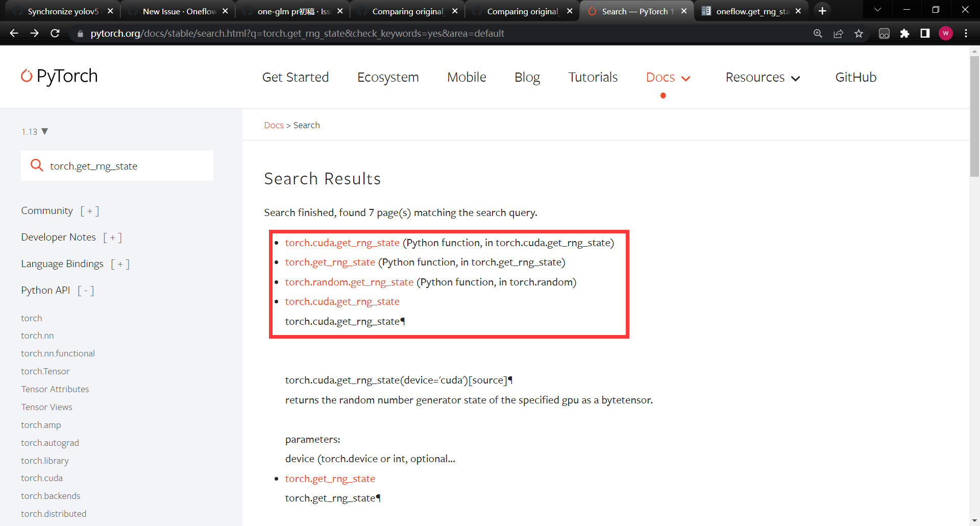Viewport: 980px width, 526px height.
Task: Reload the current page
Action: pyautogui.click(x=55, y=33)
